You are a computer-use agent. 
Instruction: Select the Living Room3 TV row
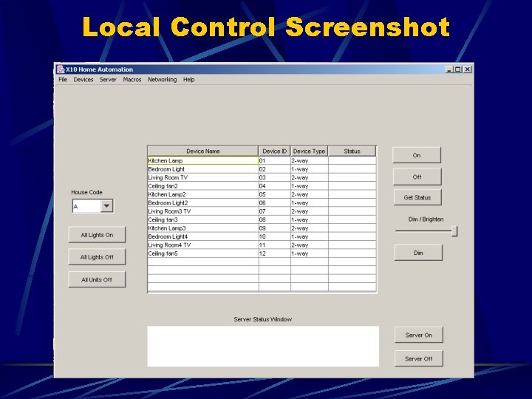point(262,211)
